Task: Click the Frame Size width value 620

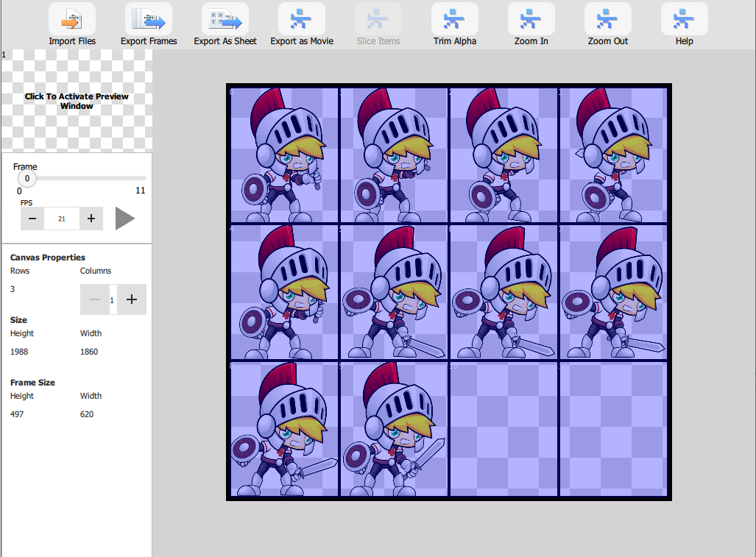Action: coord(87,414)
